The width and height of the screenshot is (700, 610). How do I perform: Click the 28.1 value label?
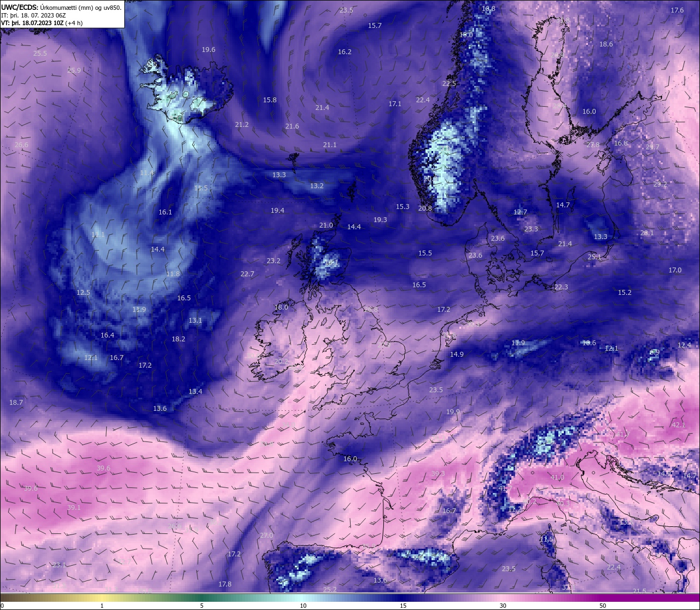647,233
